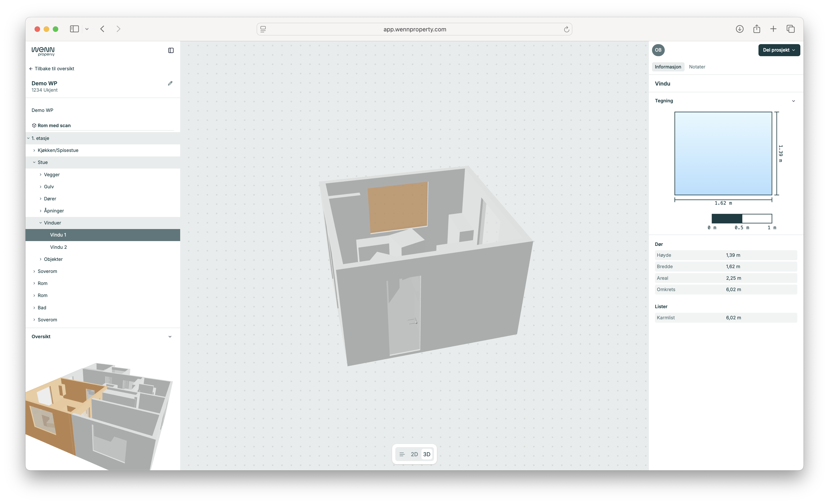Show tab overview icon in Safari

791,29
